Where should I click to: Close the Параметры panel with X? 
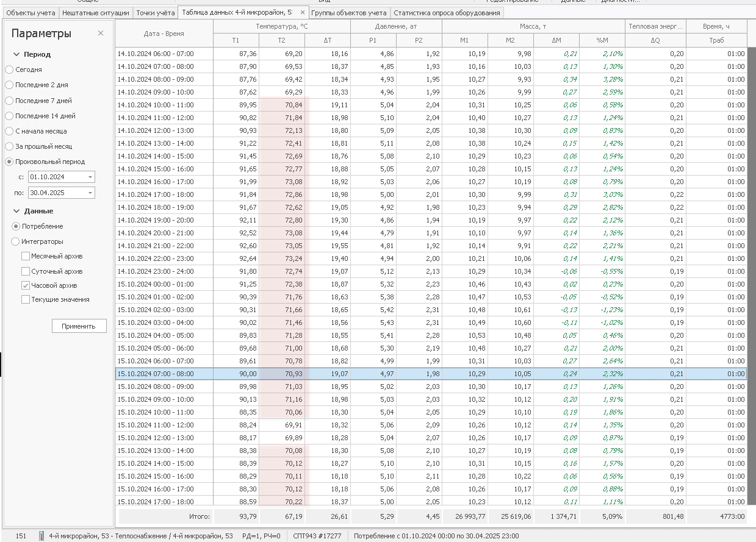(101, 34)
